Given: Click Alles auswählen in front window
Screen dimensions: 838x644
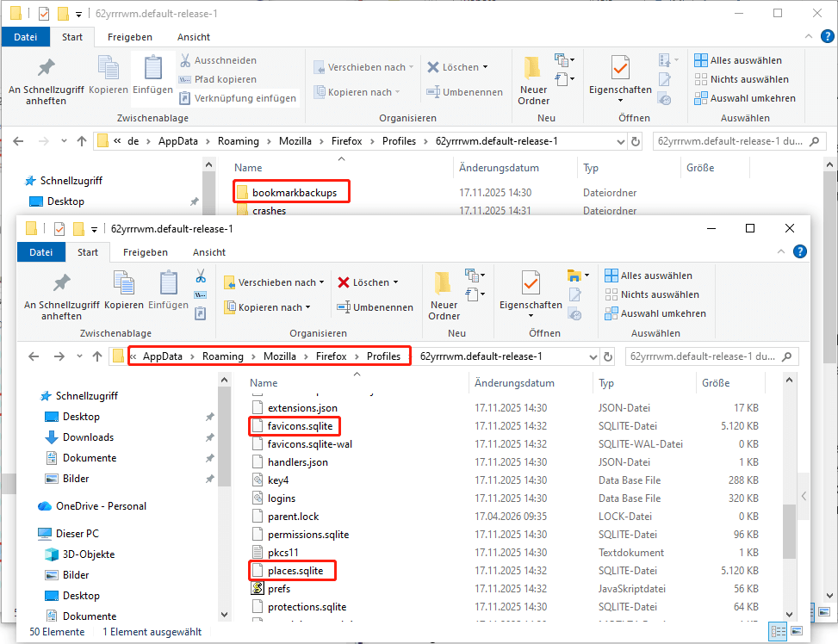Looking at the screenshot, I should click(x=649, y=276).
